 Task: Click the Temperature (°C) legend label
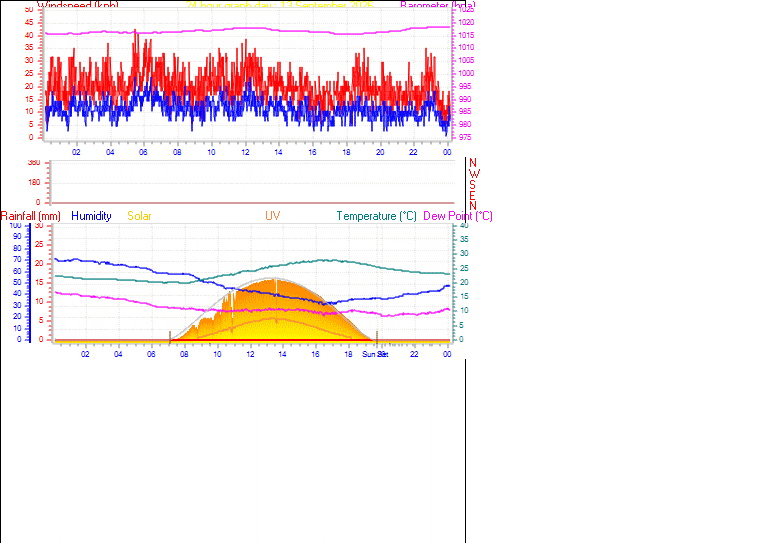tap(377, 216)
